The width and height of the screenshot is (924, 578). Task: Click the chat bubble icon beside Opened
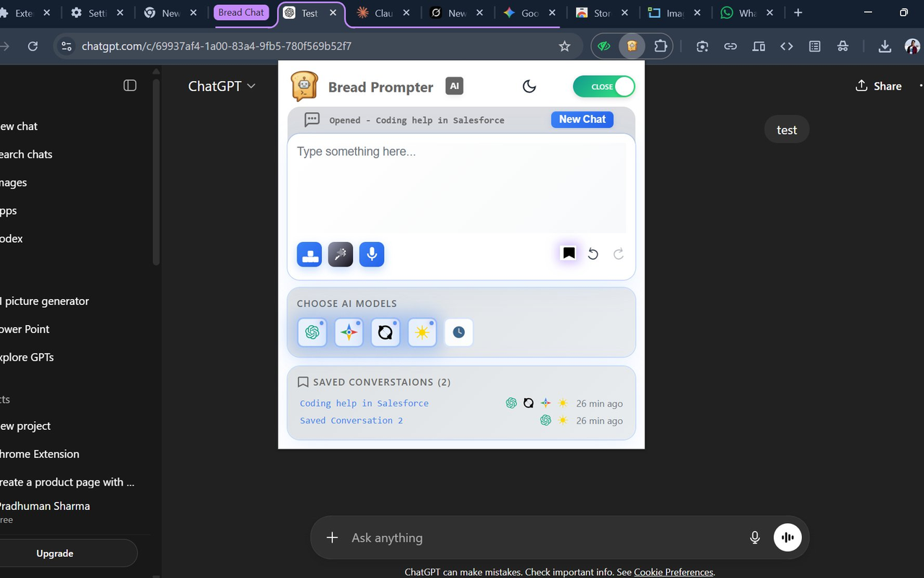[312, 120]
